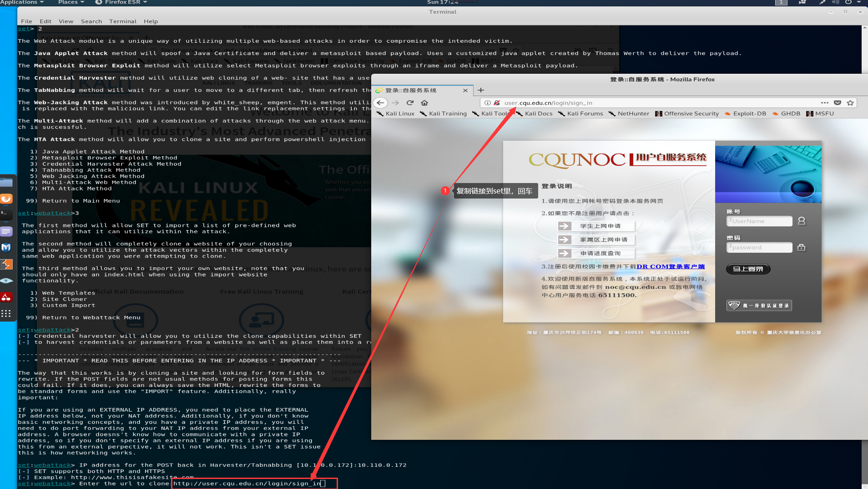
Task: Click the 家属区上网申请 button
Action: [596, 240]
